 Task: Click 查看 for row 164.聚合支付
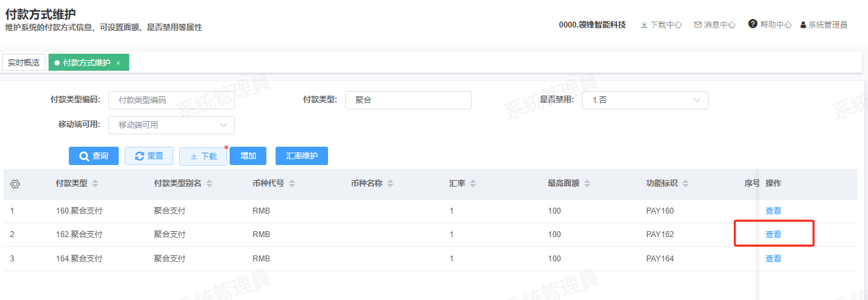coord(774,259)
